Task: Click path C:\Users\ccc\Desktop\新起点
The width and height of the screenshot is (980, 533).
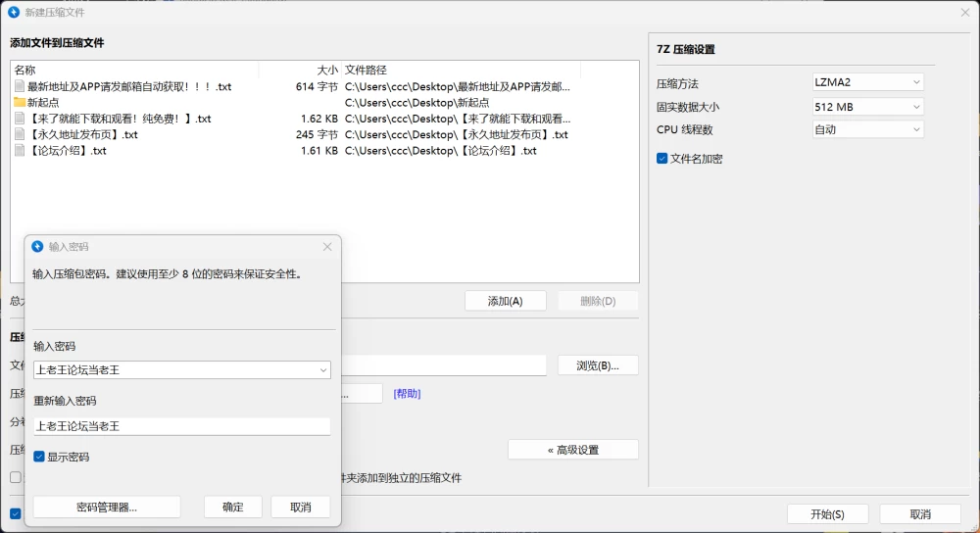Action: tap(416, 103)
